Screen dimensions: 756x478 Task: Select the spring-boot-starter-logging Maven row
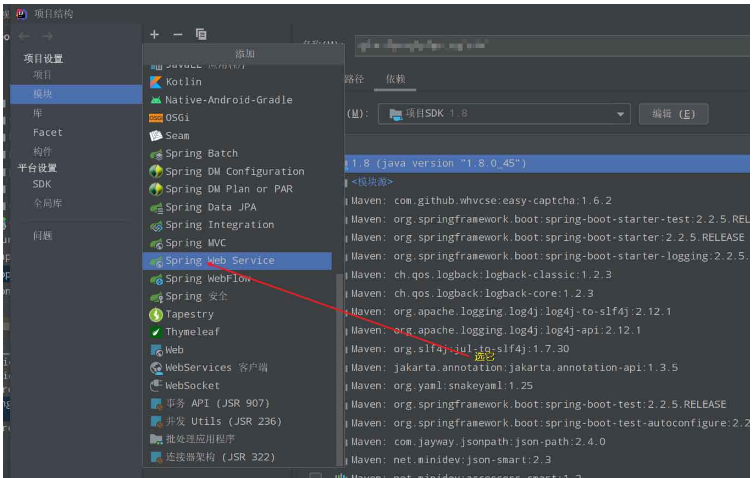(547, 257)
